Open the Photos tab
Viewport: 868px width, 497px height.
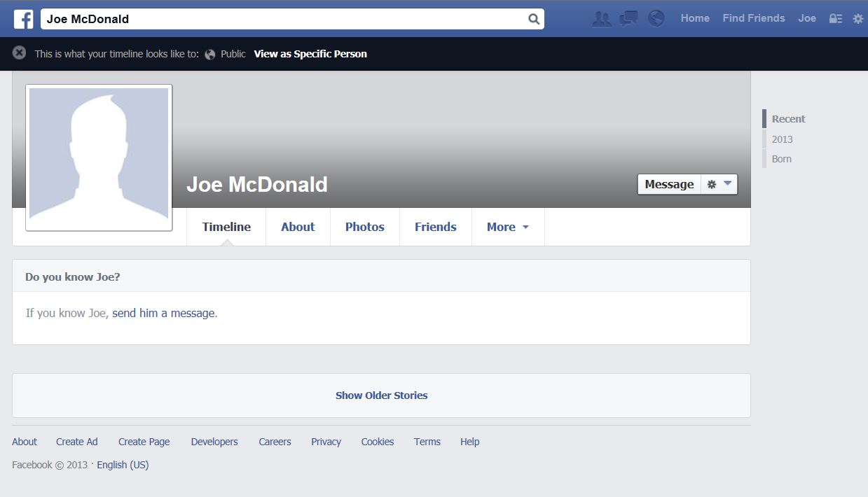pos(365,227)
